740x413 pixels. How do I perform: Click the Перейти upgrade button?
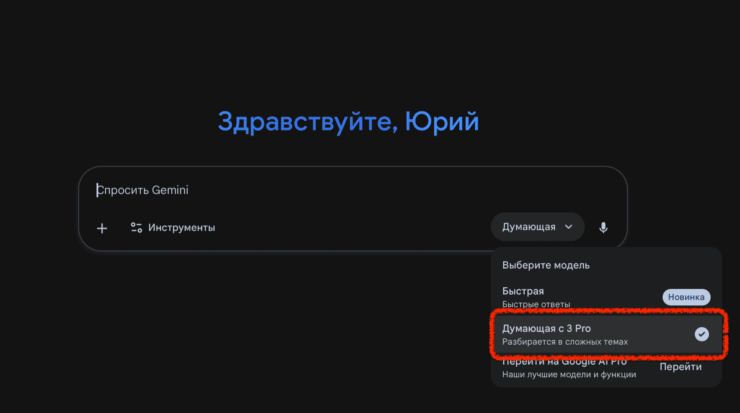click(x=681, y=367)
